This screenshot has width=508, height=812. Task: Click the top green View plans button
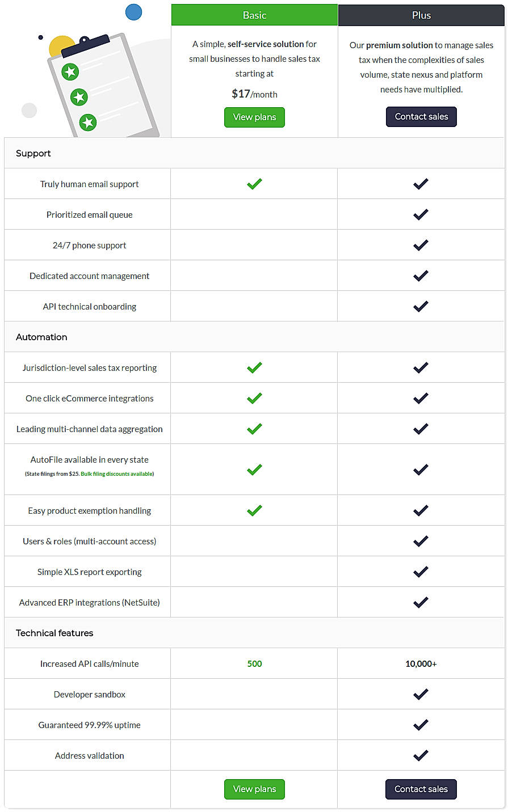[x=254, y=117]
